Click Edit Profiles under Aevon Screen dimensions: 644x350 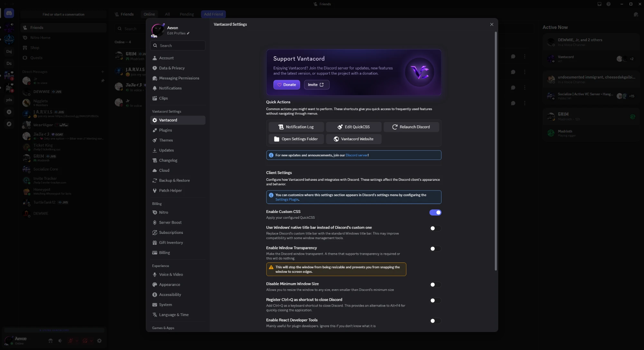[178, 33]
